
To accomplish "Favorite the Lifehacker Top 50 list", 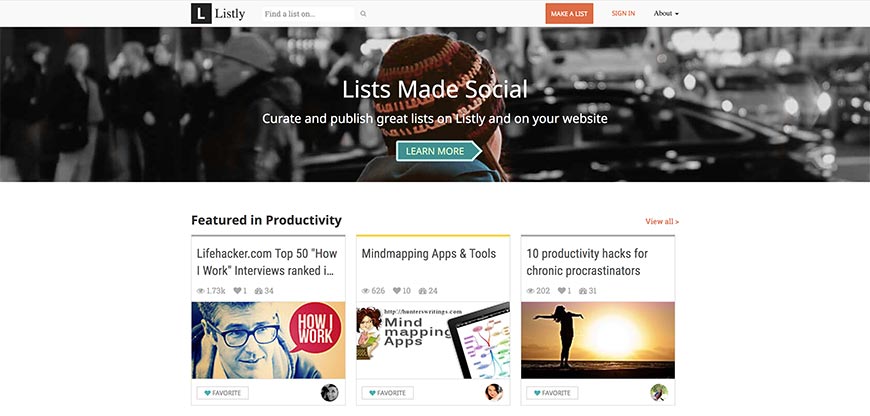I will tap(222, 393).
